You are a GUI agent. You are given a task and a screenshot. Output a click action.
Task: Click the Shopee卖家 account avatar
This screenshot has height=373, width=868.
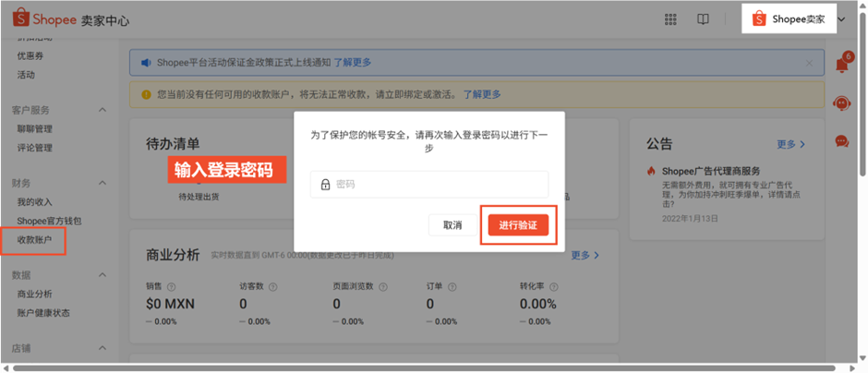(759, 19)
